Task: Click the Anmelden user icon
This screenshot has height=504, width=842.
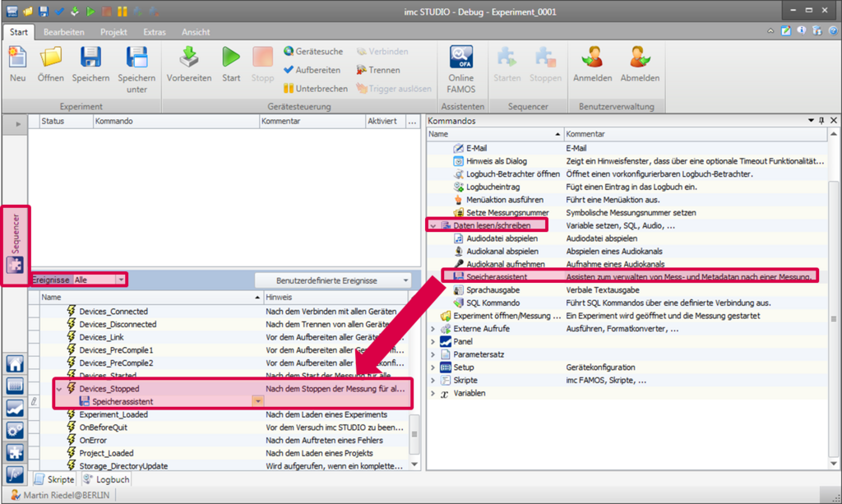Action: pos(592,58)
